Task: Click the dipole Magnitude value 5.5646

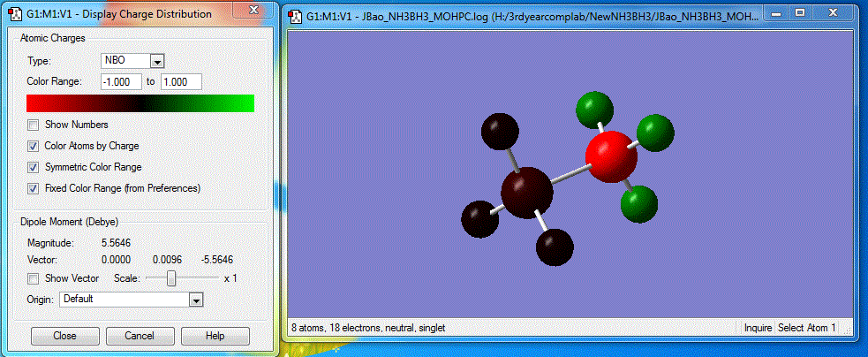Action: pos(117,243)
